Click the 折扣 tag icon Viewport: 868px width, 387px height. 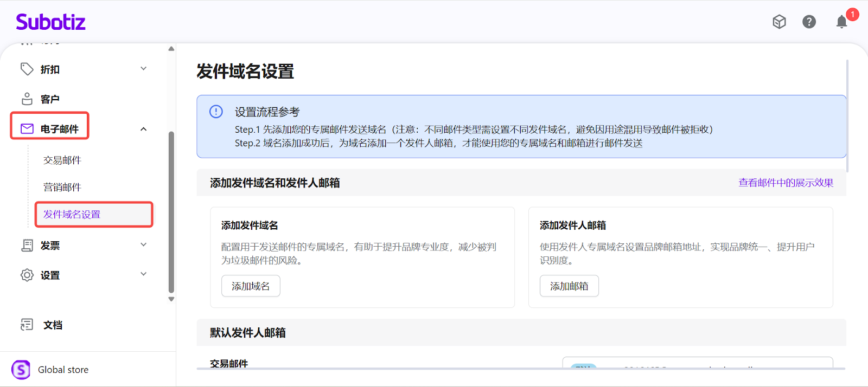pos(27,69)
